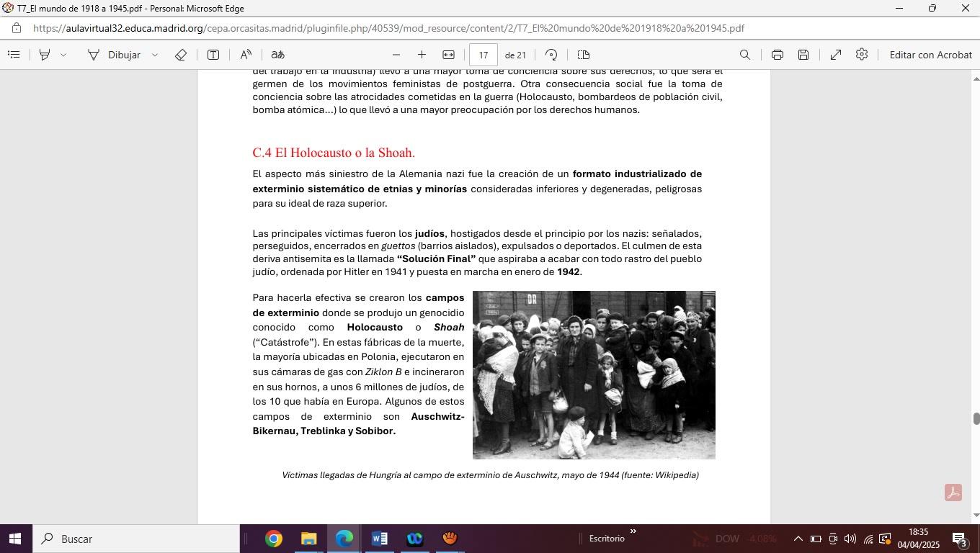Screen dimensions: 980x553
Task: Click the floating Acrobat icon
Action: pos(953,493)
